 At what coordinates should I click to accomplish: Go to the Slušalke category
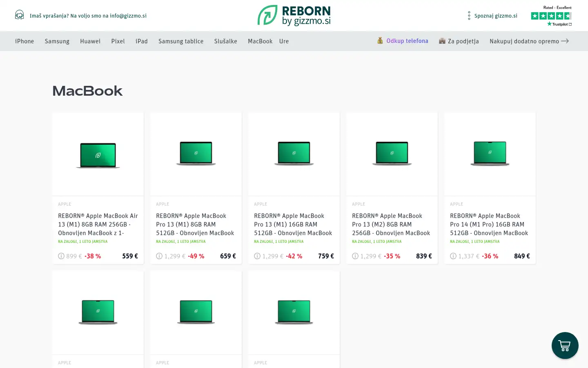(226, 41)
